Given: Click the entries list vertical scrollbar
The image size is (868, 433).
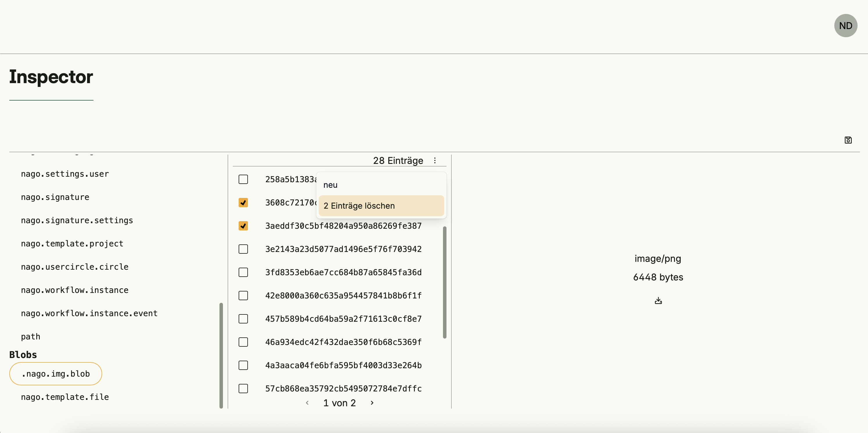Looking at the screenshot, I should tap(444, 282).
